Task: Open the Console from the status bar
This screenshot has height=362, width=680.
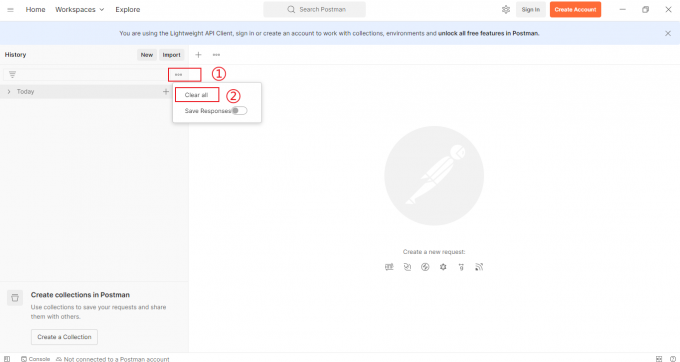Action: [x=36, y=359]
